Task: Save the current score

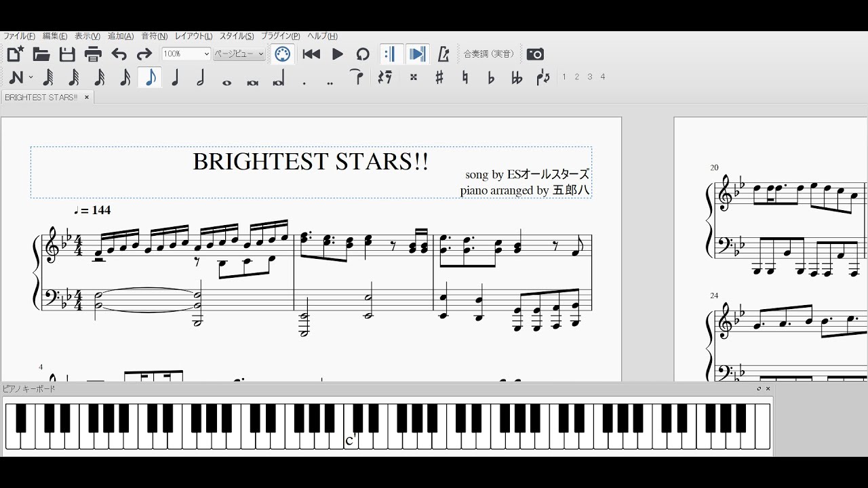Action: pyautogui.click(x=67, y=54)
